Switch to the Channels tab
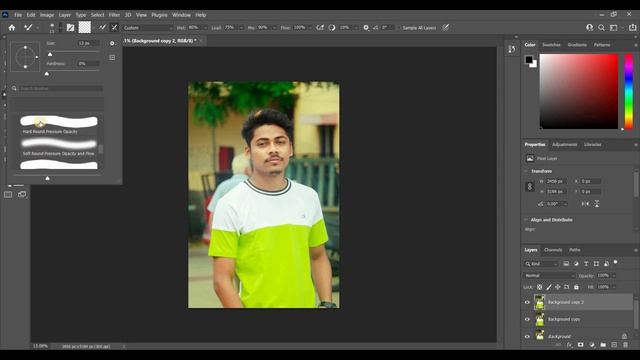640x360 pixels. [x=553, y=250]
